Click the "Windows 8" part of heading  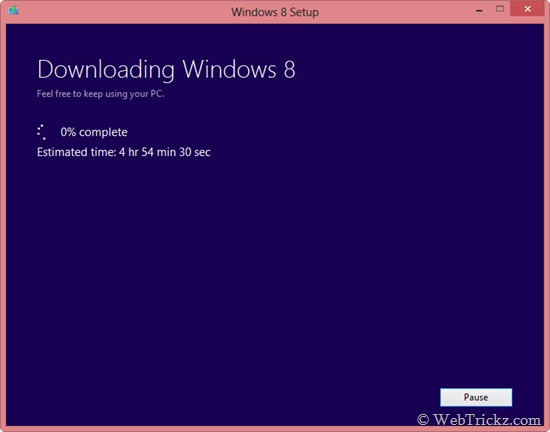239,69
